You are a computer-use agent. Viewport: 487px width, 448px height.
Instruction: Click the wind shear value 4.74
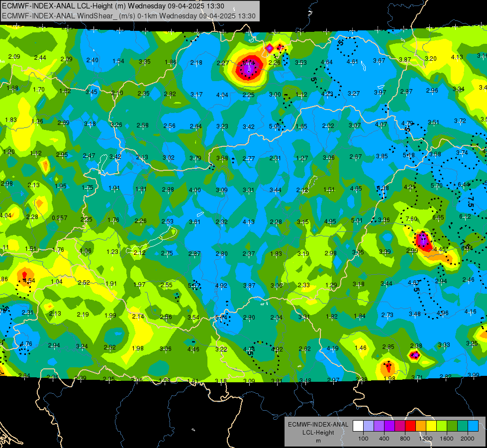(x=249, y=349)
